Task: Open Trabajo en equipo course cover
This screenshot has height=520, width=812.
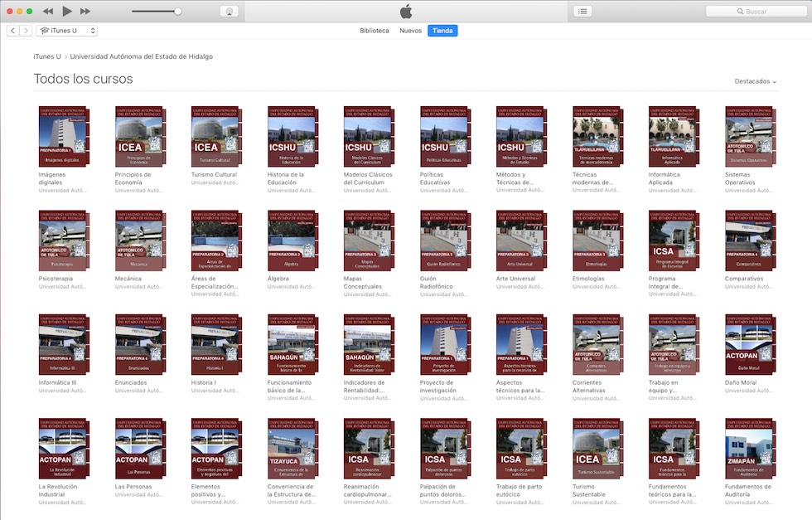Action: [x=674, y=344]
